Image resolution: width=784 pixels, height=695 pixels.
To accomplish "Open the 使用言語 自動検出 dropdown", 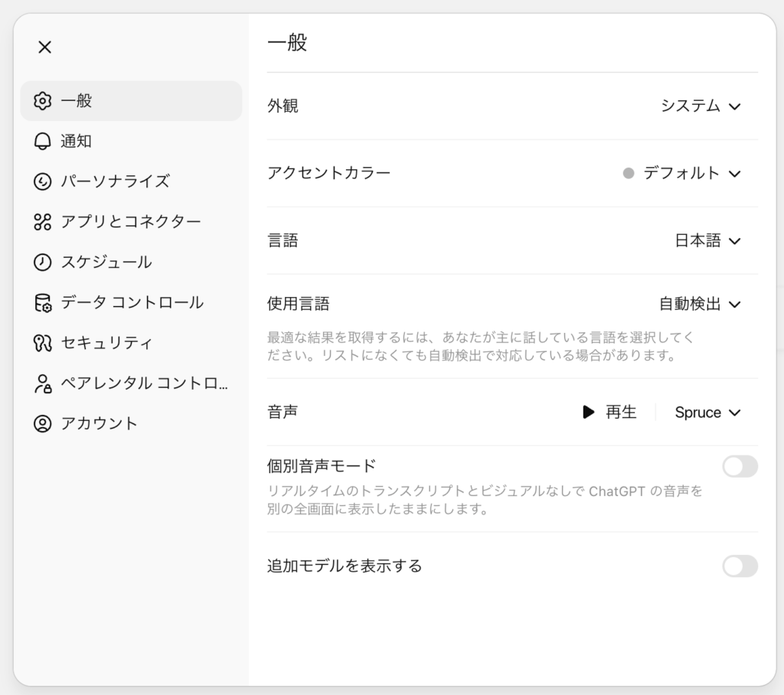I will click(x=700, y=305).
